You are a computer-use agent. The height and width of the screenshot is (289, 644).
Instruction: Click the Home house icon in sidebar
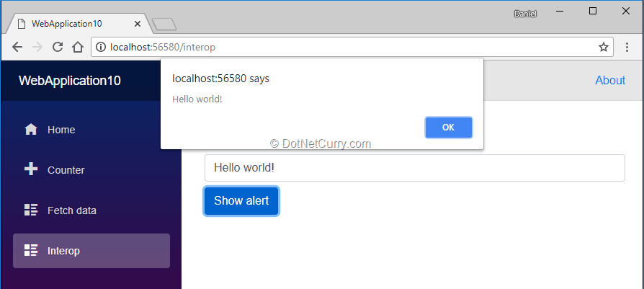pos(31,130)
